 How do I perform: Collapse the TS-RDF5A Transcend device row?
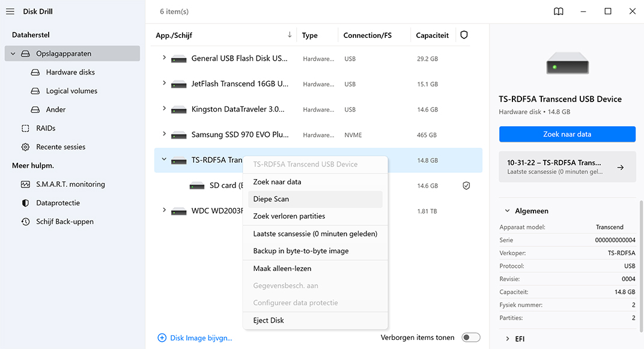164,160
